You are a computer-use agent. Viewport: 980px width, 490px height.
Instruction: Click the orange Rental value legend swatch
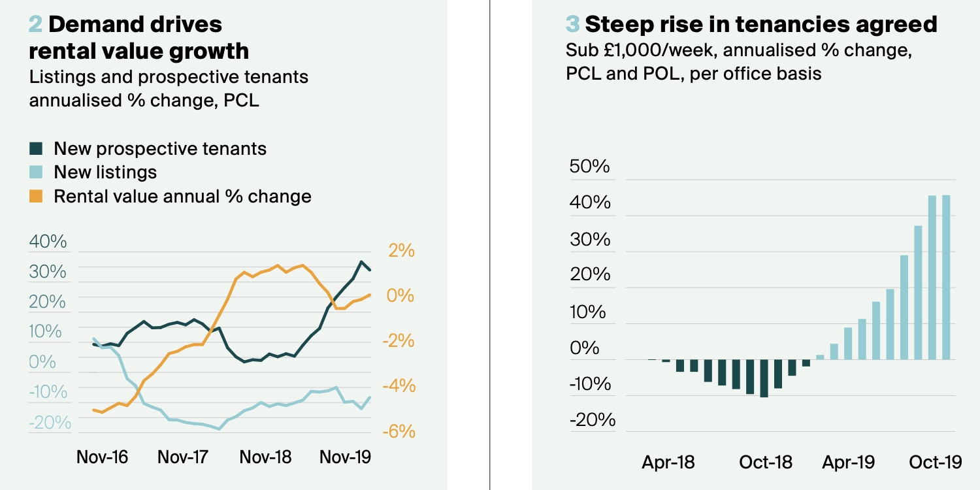35,196
